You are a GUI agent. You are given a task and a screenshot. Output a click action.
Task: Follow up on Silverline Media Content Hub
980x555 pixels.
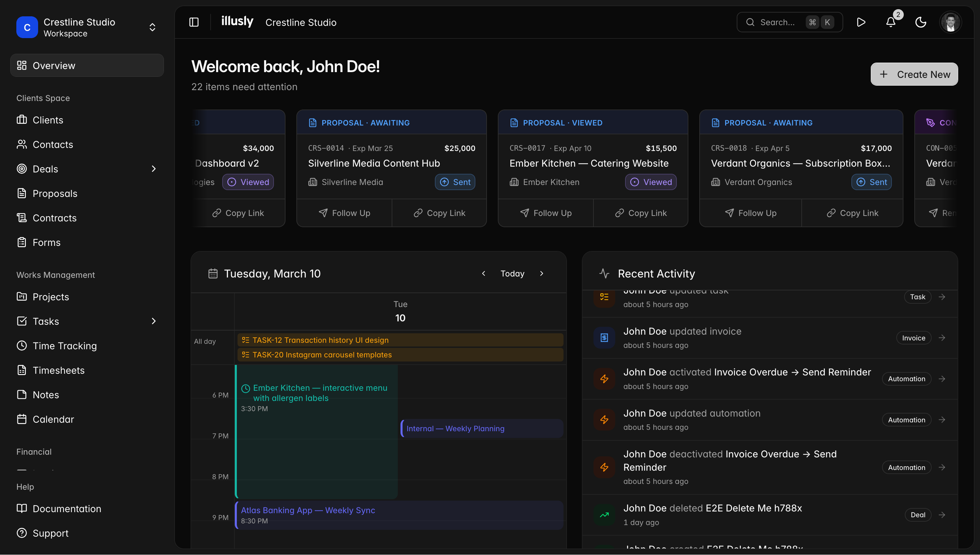tap(344, 213)
